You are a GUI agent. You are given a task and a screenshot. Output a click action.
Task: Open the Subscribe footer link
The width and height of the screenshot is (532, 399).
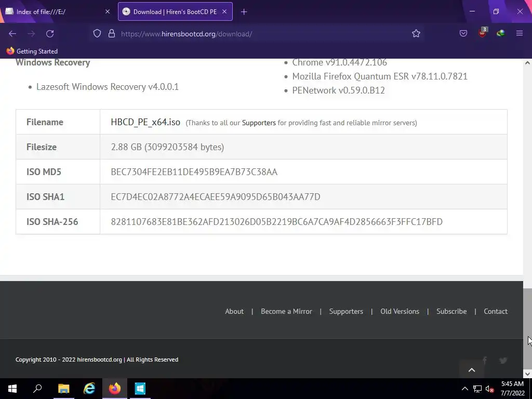tap(451, 311)
